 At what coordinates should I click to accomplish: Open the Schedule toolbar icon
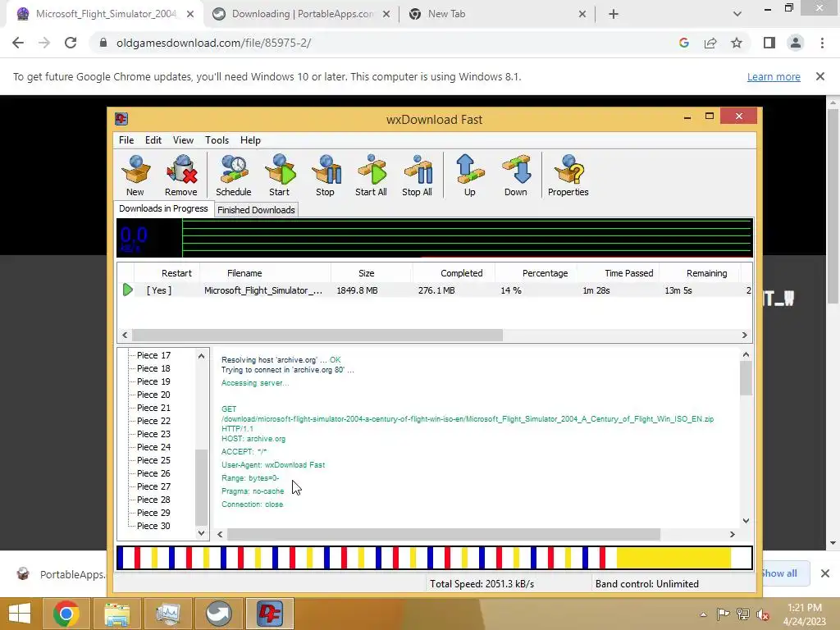tap(234, 176)
